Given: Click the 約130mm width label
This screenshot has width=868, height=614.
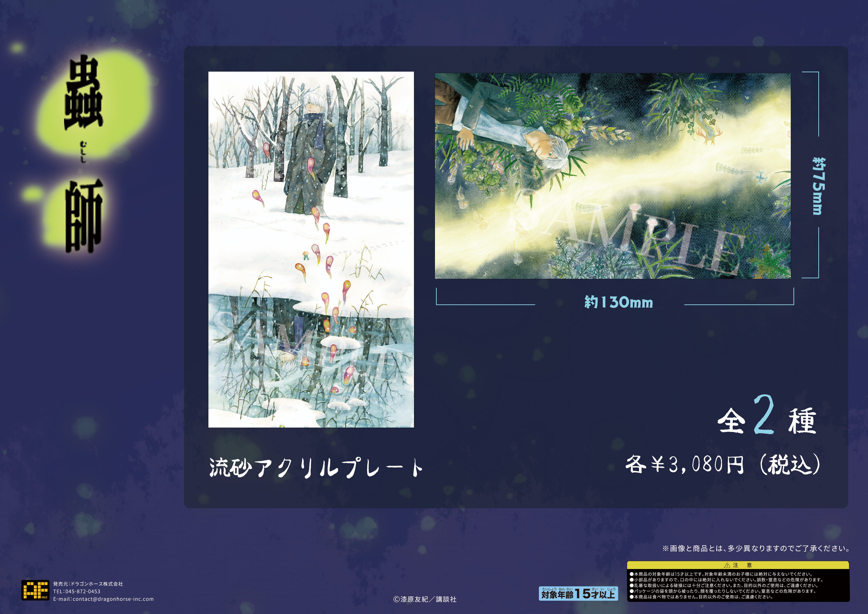Looking at the screenshot, I should 619,302.
